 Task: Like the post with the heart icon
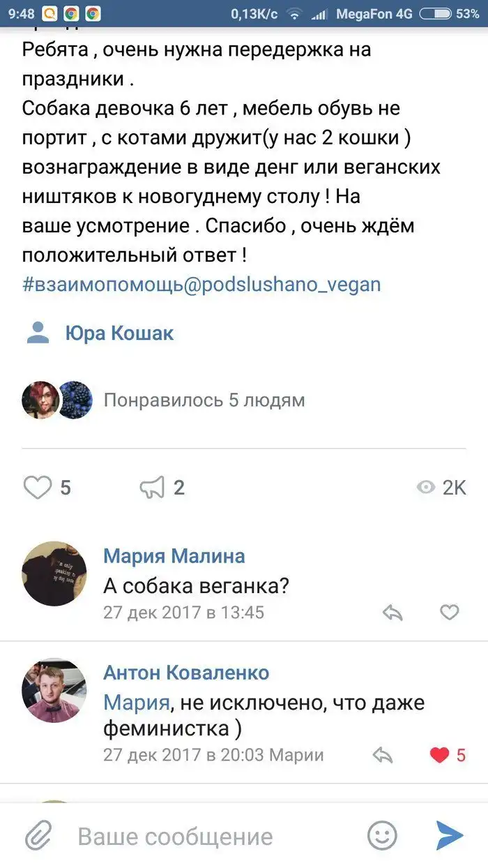38,487
